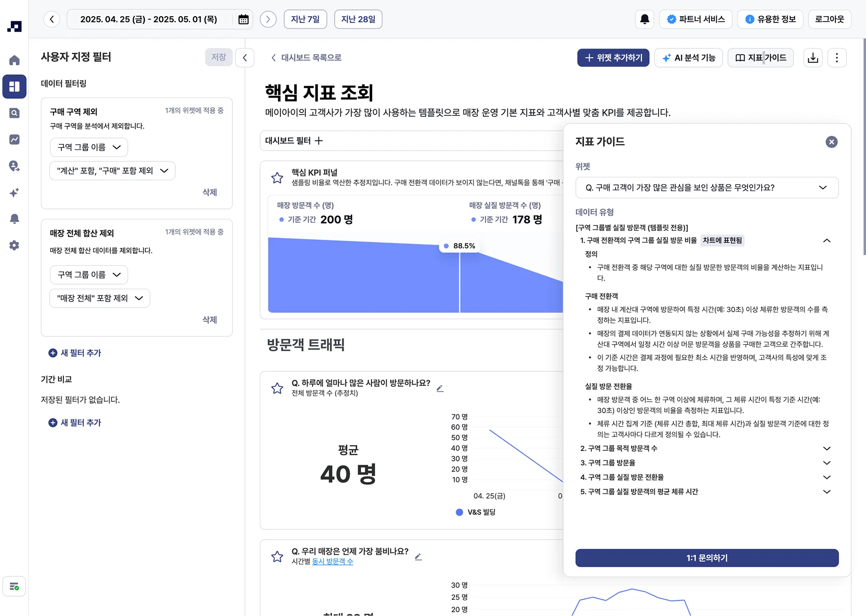This screenshot has height=616, width=866.
Task: Star the daily visitors question widget
Action: click(x=277, y=388)
